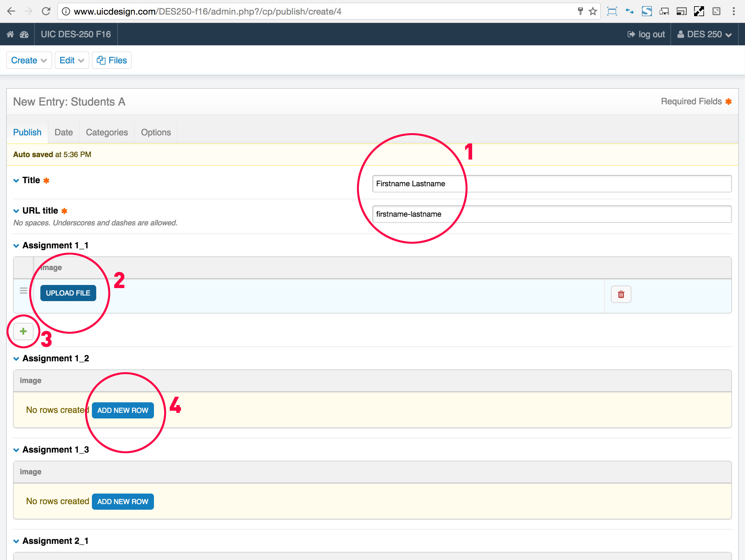
Task: Collapse the Title field section
Action: (16, 180)
